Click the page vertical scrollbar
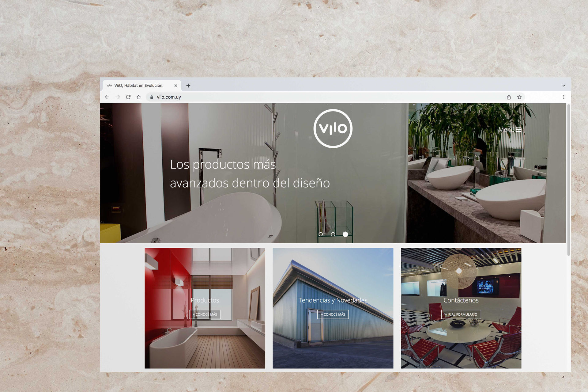The height and width of the screenshot is (392, 588). coord(568,180)
